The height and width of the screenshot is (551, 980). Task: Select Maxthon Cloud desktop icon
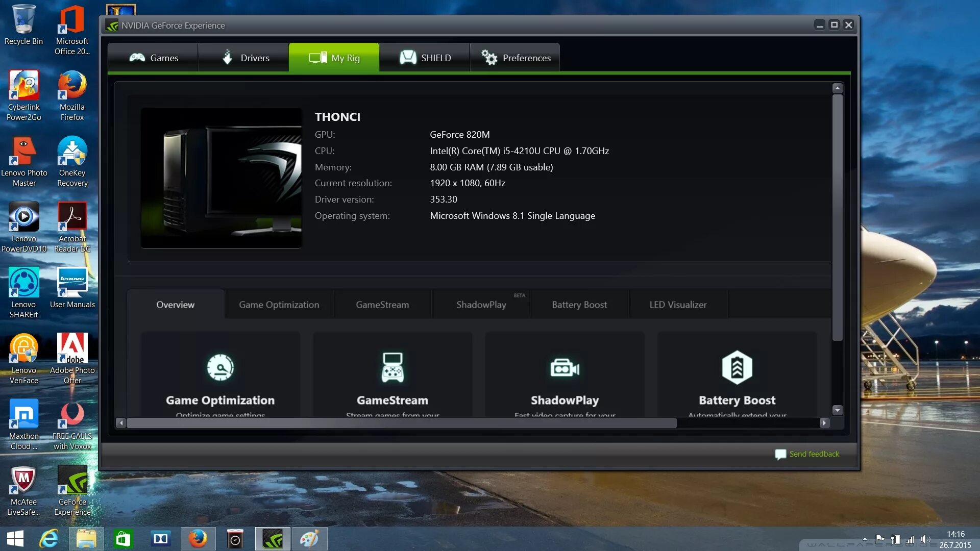pyautogui.click(x=23, y=425)
